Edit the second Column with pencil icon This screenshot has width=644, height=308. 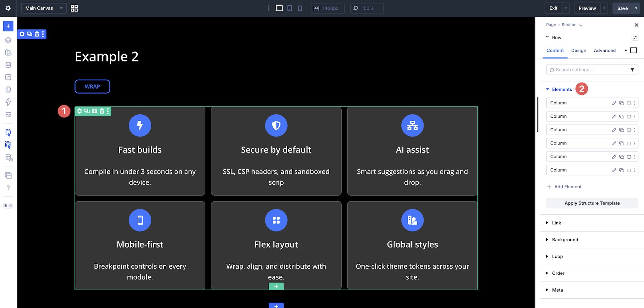(x=614, y=116)
